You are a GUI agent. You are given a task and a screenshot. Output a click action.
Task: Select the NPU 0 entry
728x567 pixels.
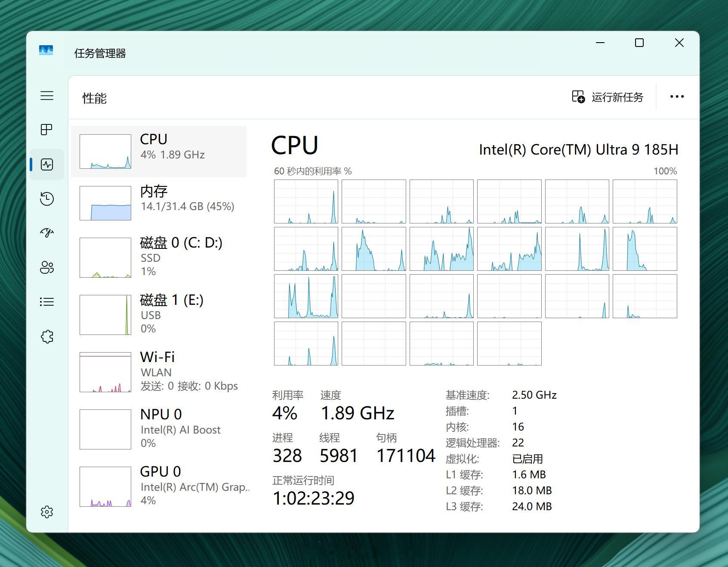tap(159, 429)
